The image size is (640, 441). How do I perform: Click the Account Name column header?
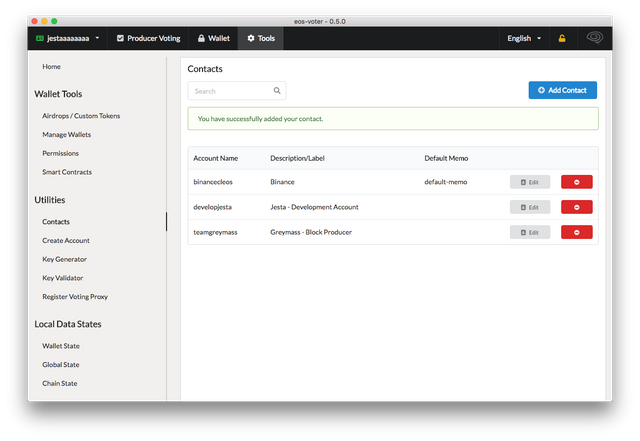216,158
